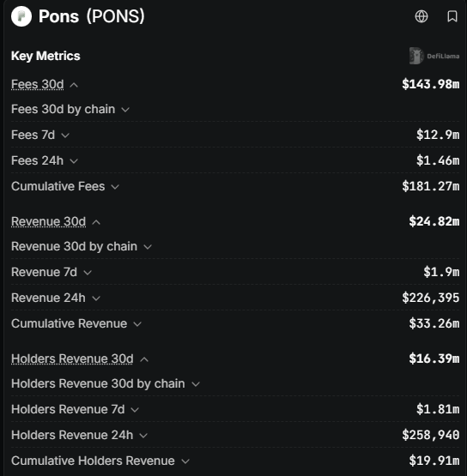This screenshot has height=476, width=467.
Task: Click the Key Metrics heading
Action: click(45, 56)
